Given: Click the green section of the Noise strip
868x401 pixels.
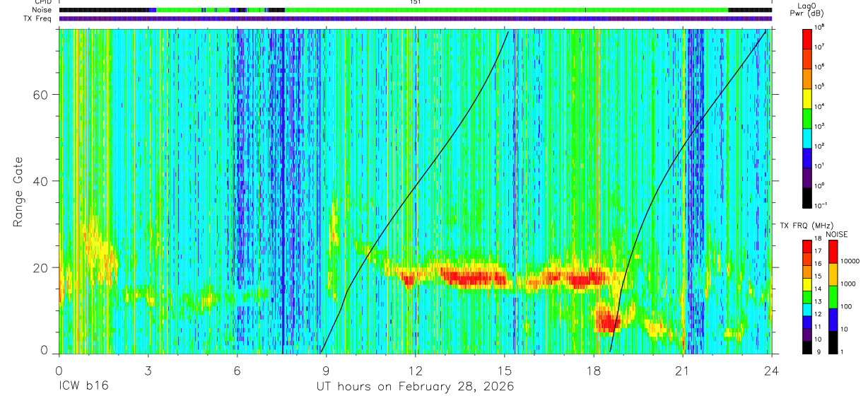Looking at the screenshot, I should [505, 10].
